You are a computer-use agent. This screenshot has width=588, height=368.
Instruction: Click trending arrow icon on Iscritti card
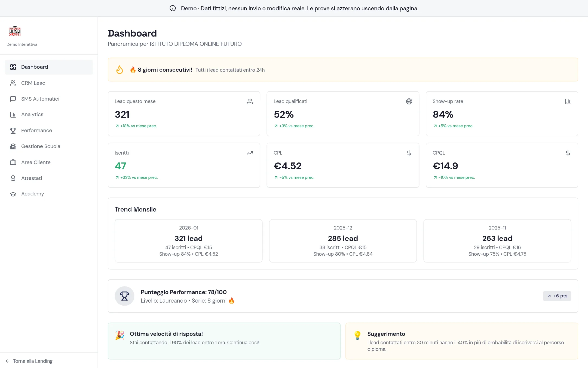pos(250,153)
